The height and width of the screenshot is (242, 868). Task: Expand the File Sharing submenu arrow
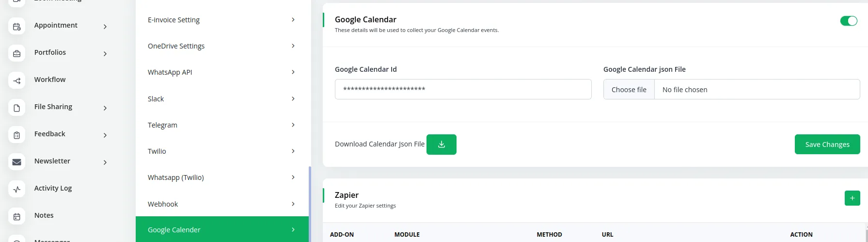point(105,108)
